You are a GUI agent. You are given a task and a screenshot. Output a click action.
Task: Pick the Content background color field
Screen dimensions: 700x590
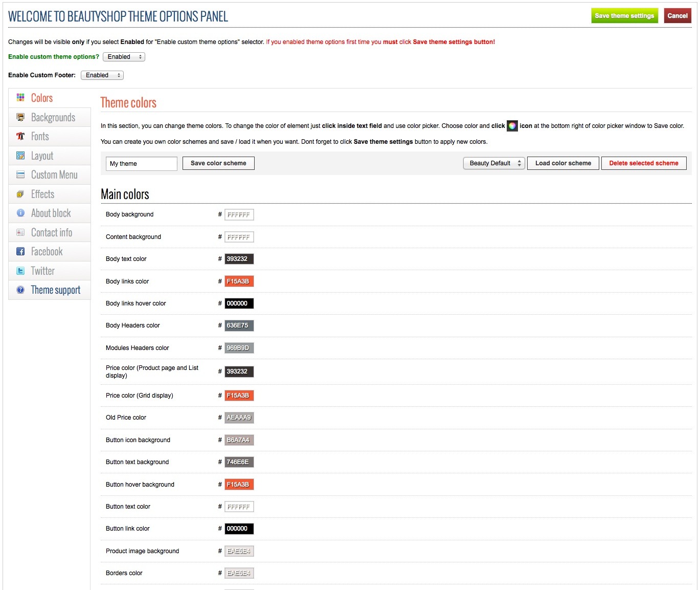pos(239,237)
